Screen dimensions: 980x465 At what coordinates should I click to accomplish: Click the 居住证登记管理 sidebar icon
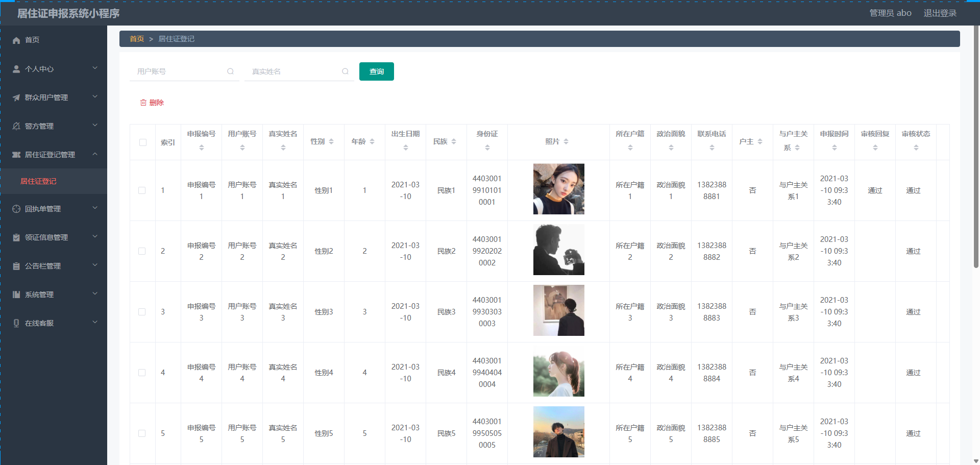point(16,155)
